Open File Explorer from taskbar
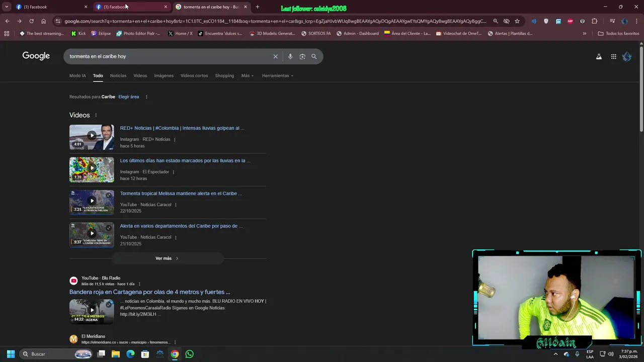This screenshot has width=644, height=362. (116, 354)
